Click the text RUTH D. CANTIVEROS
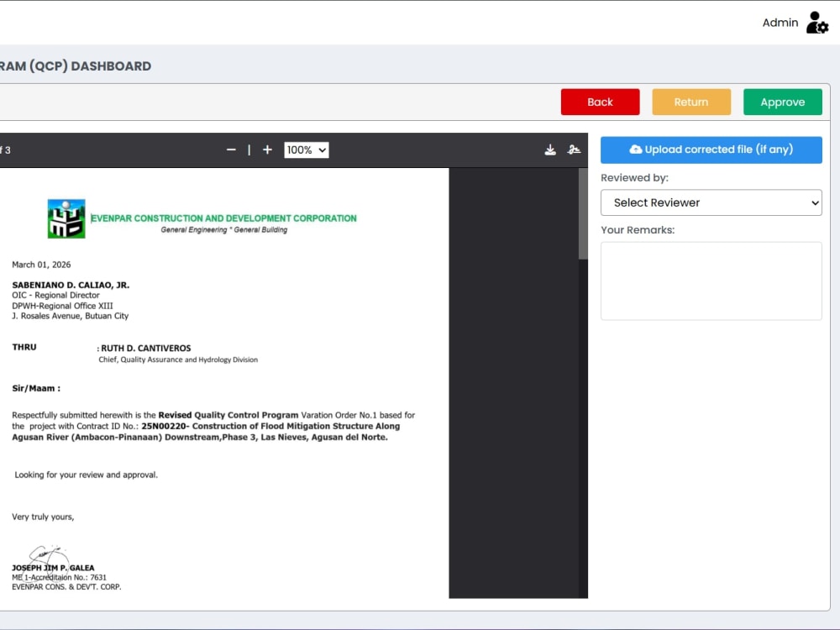This screenshot has width=840, height=630. pyautogui.click(x=145, y=349)
